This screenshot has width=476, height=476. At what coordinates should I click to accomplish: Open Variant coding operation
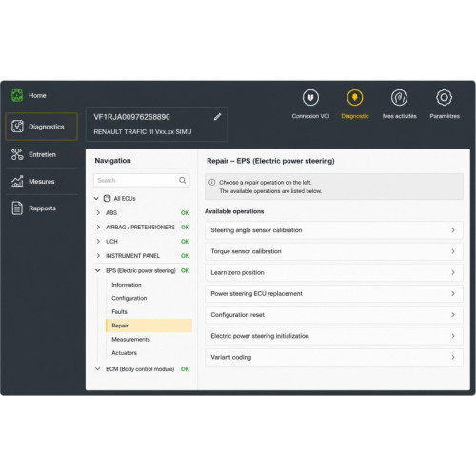[x=334, y=357]
